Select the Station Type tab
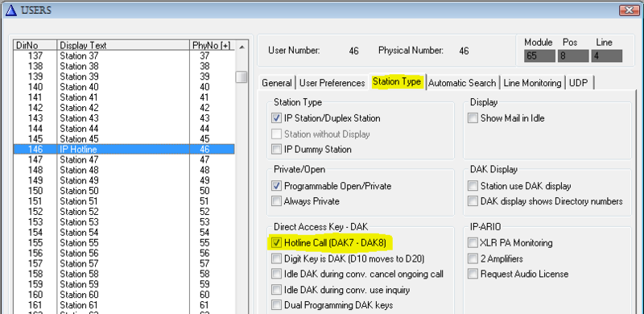 pyautogui.click(x=397, y=81)
